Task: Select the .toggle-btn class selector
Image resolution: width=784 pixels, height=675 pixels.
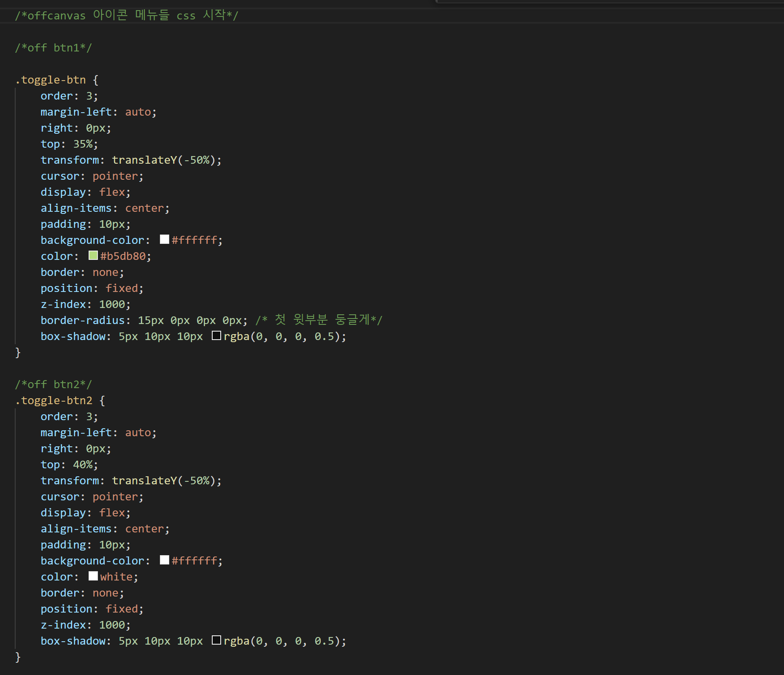Action: (51, 80)
